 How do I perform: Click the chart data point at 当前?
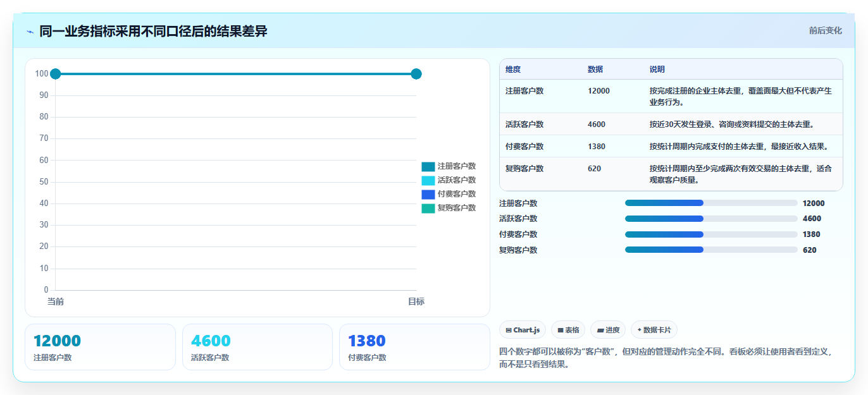55,74
